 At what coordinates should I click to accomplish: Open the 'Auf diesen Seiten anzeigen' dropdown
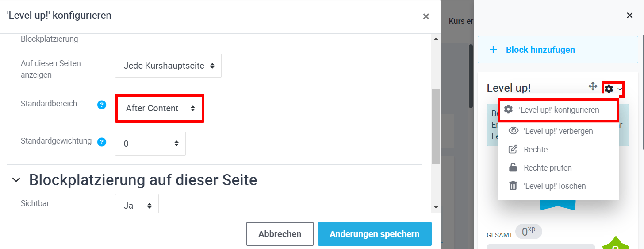click(168, 66)
